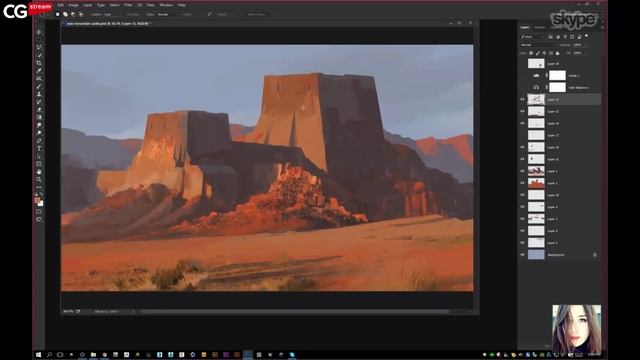Viewport: 640px width, 360px height.
Task: Click Quick Mask mode icon
Action: [x=39, y=211]
